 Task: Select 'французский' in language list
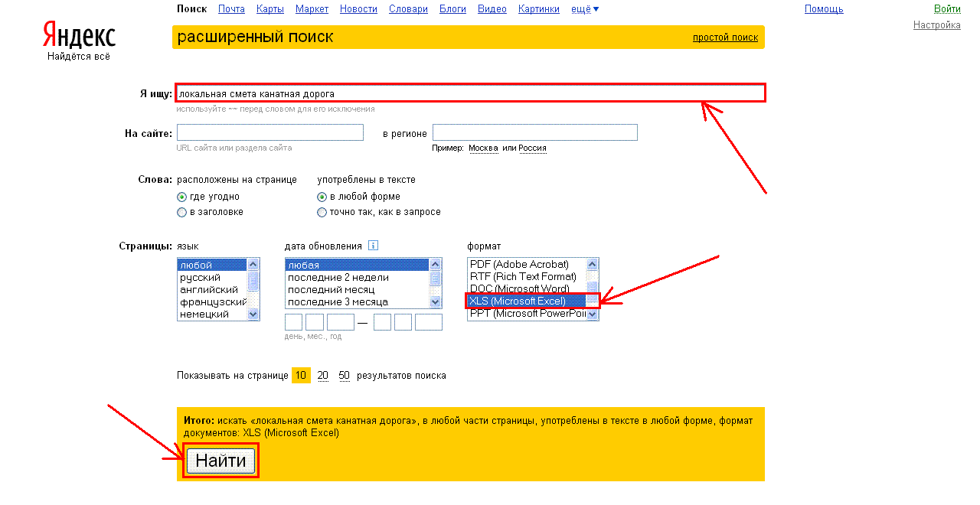tap(212, 301)
